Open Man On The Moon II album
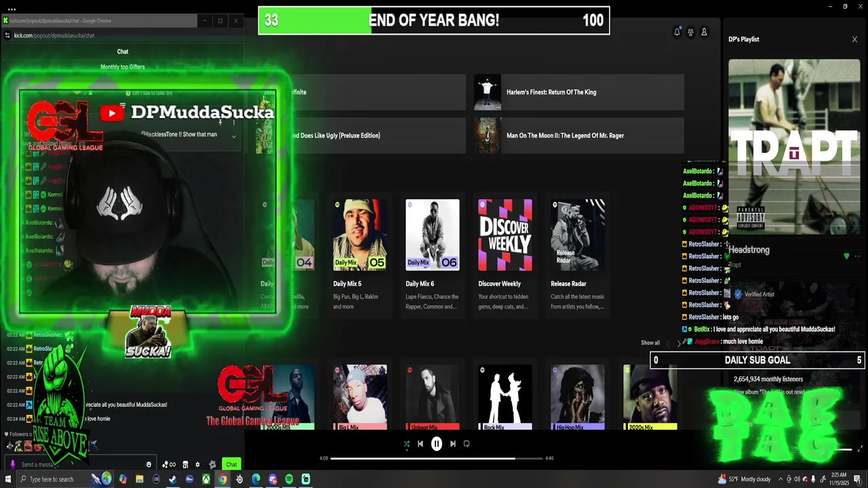 [578, 136]
